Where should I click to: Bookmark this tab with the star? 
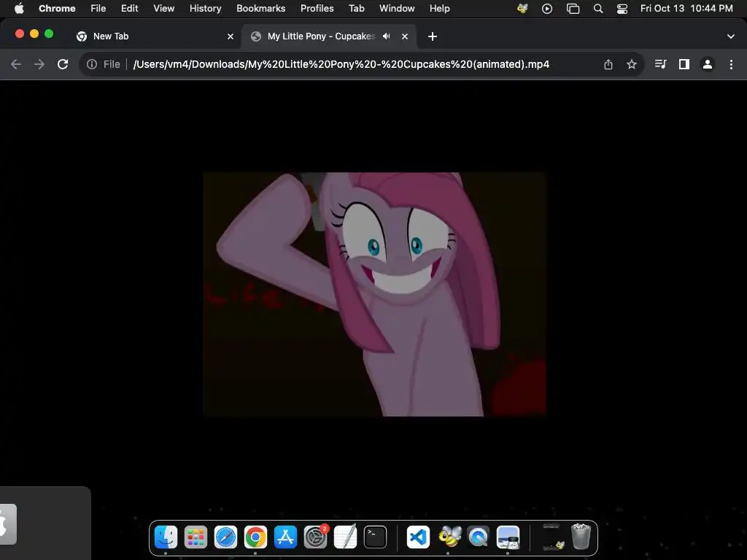[x=632, y=64]
